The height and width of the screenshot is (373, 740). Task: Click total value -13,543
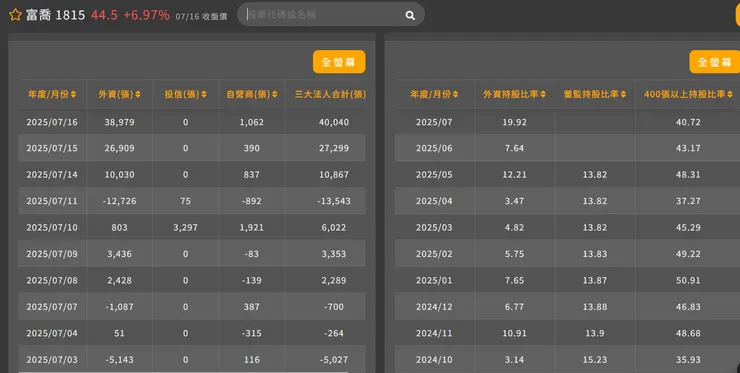(334, 201)
